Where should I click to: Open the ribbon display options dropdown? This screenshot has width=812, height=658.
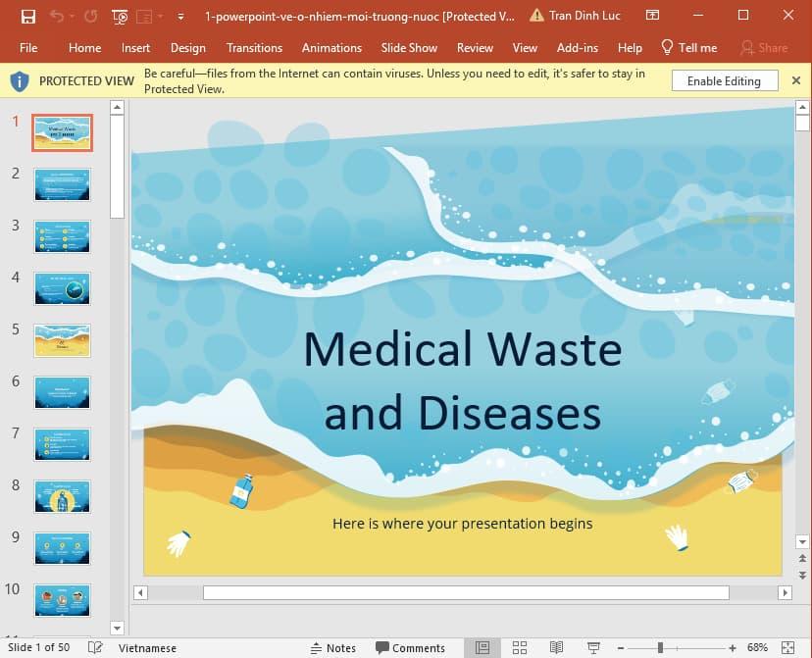652,15
